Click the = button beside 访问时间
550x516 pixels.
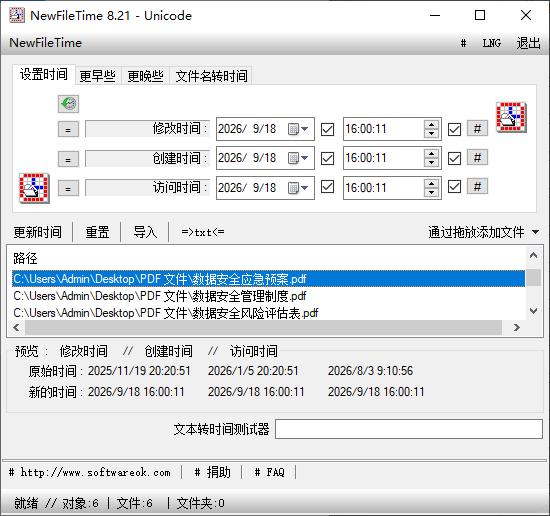point(68,188)
